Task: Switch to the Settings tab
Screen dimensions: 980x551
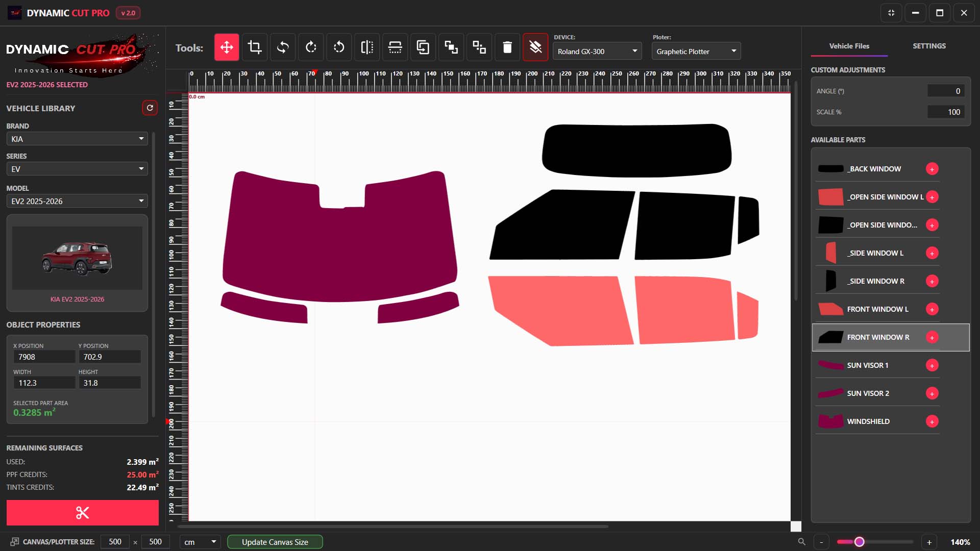Action: pos(929,46)
